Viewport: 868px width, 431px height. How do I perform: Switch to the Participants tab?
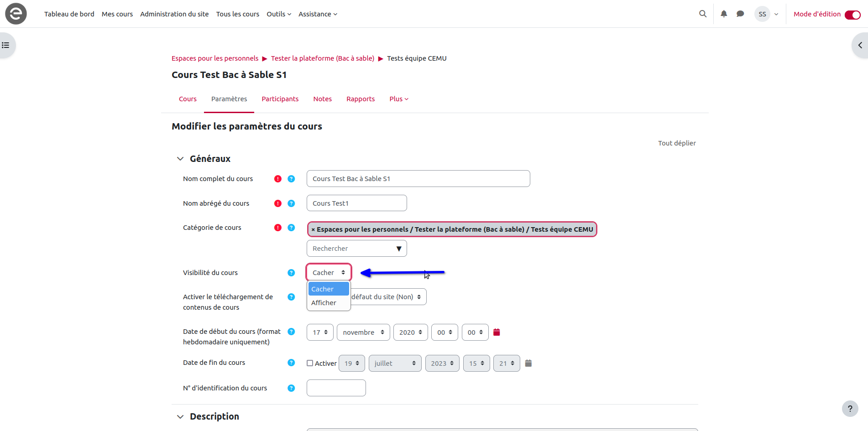click(280, 99)
